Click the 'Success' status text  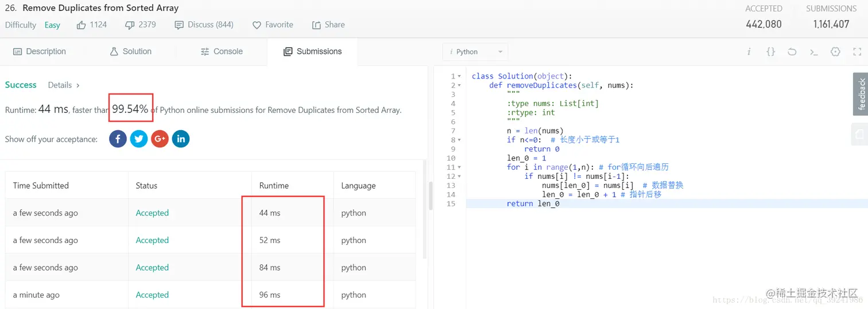(x=21, y=85)
